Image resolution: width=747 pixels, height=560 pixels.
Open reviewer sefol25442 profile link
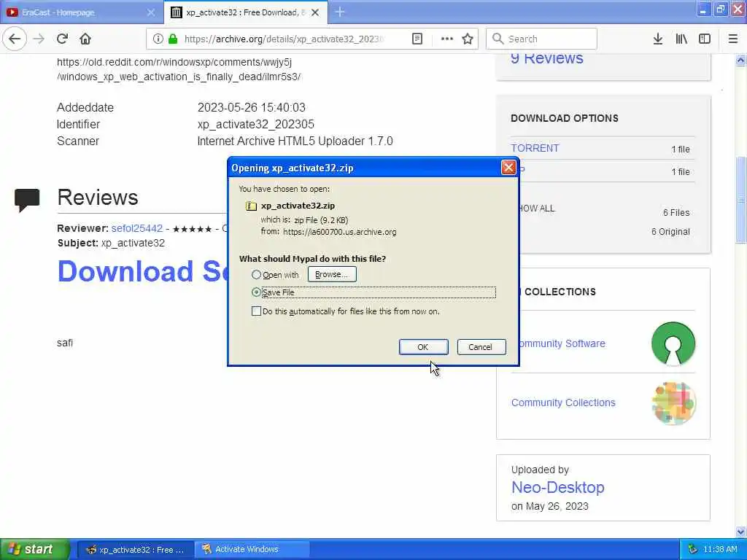[x=137, y=228]
